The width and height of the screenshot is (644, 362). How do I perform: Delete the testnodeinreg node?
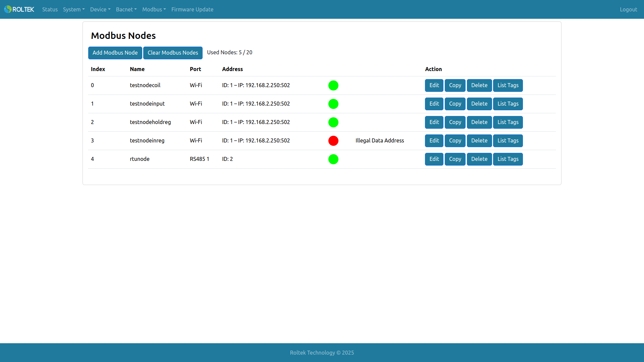point(479,141)
